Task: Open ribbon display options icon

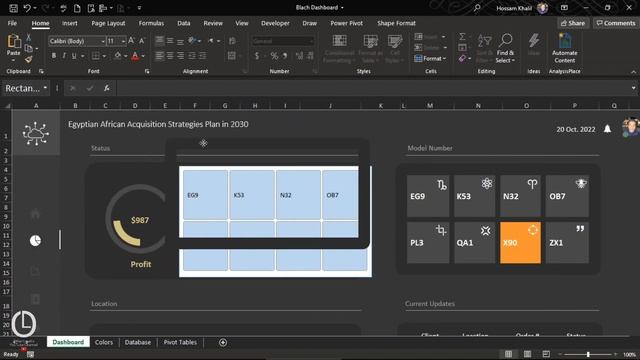Action: [x=564, y=8]
